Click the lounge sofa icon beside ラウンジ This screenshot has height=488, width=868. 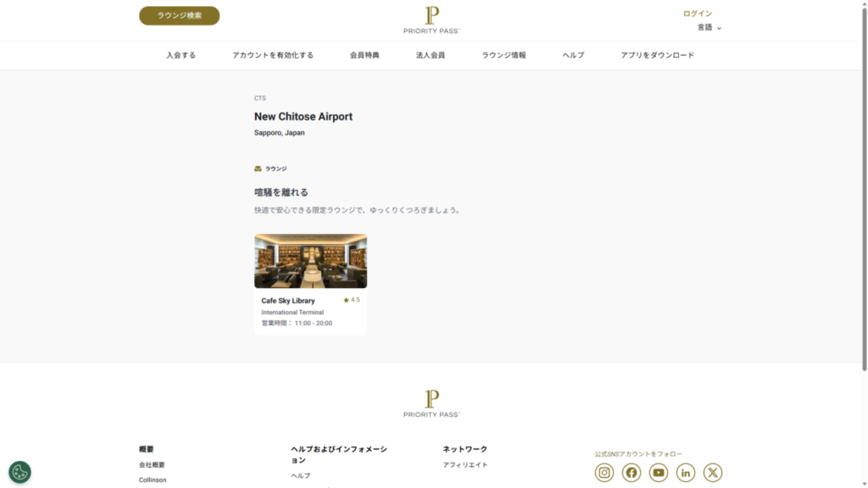pyautogui.click(x=258, y=169)
